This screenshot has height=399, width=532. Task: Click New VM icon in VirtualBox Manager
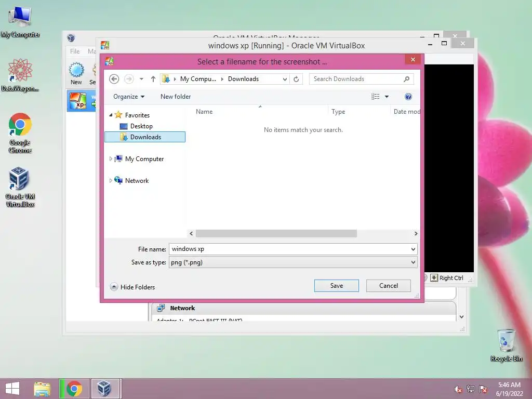76,73
